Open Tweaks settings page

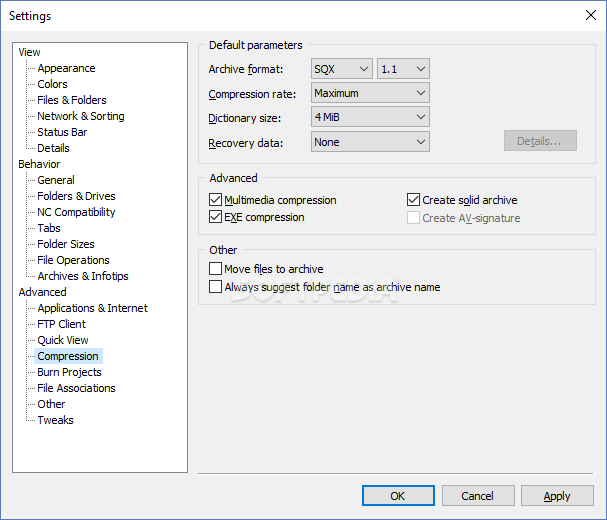55,420
